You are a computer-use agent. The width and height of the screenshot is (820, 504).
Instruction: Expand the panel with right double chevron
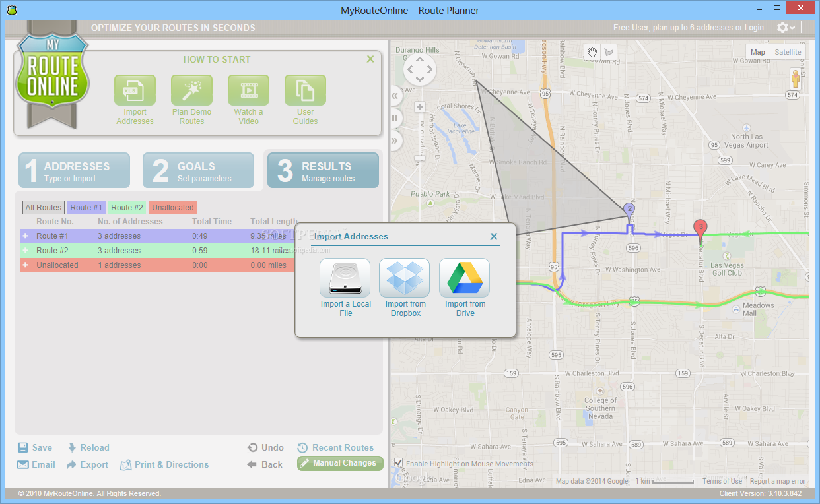coord(395,140)
